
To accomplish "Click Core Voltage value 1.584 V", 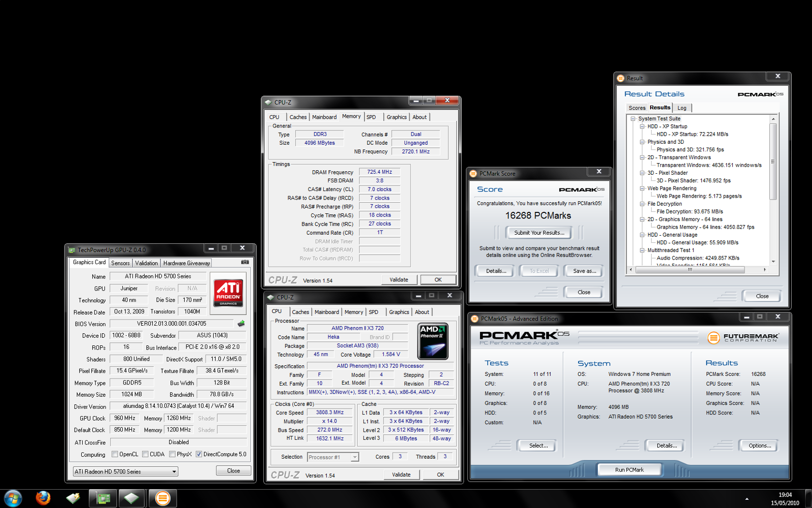I will click(x=391, y=355).
